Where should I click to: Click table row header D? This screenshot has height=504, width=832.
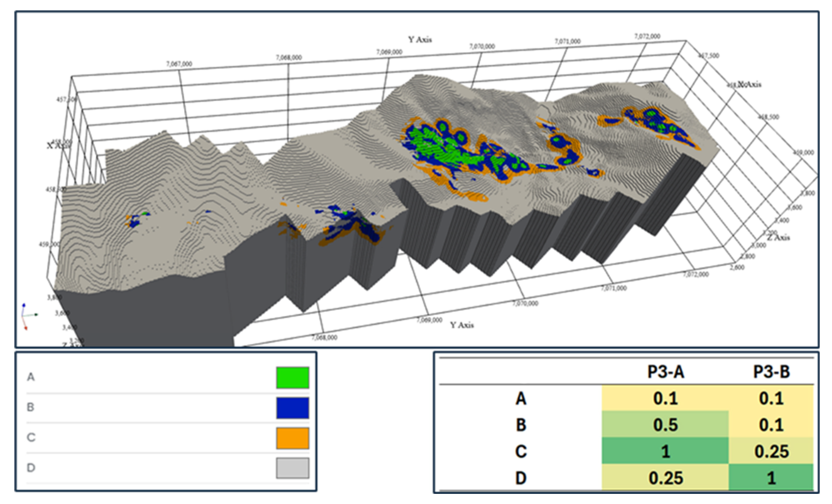click(x=521, y=478)
